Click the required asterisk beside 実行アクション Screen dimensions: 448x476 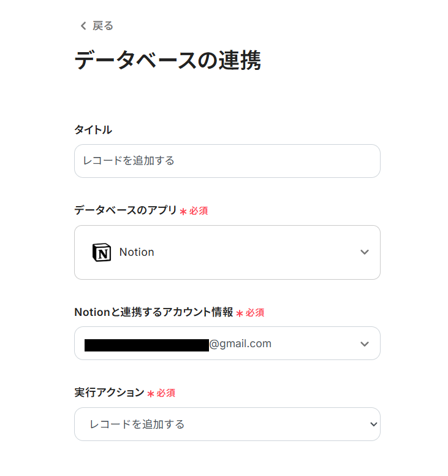click(150, 393)
